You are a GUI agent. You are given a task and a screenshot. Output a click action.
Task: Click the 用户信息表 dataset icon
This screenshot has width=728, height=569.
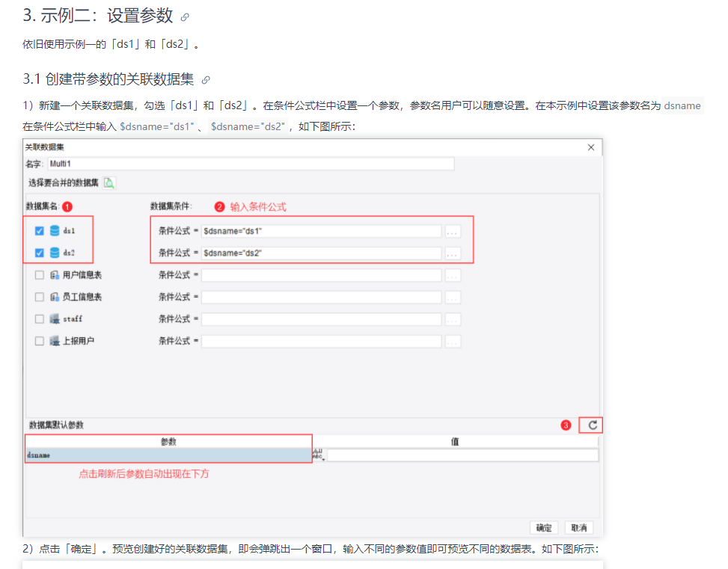coord(55,274)
